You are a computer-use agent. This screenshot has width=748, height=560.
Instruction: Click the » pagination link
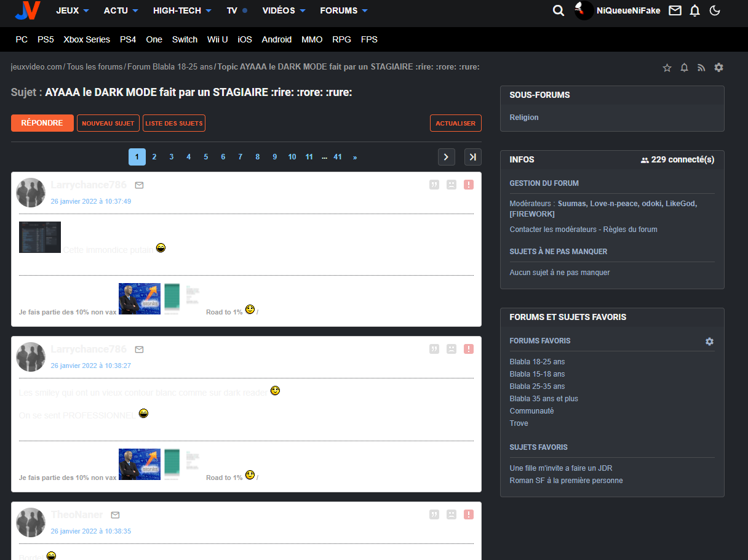(x=355, y=157)
